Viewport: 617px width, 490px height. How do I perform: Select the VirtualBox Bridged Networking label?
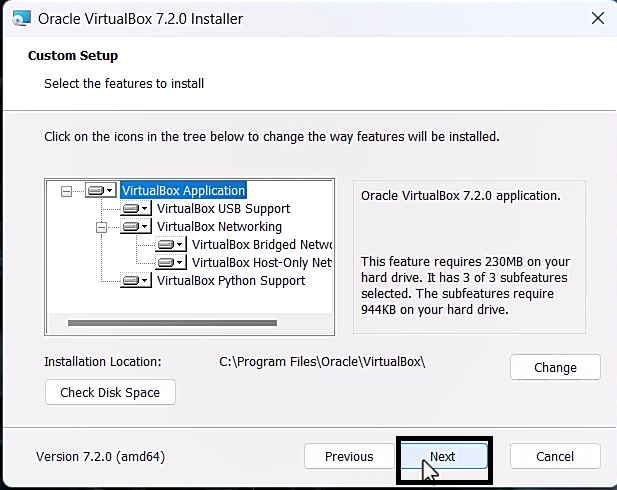click(261, 245)
